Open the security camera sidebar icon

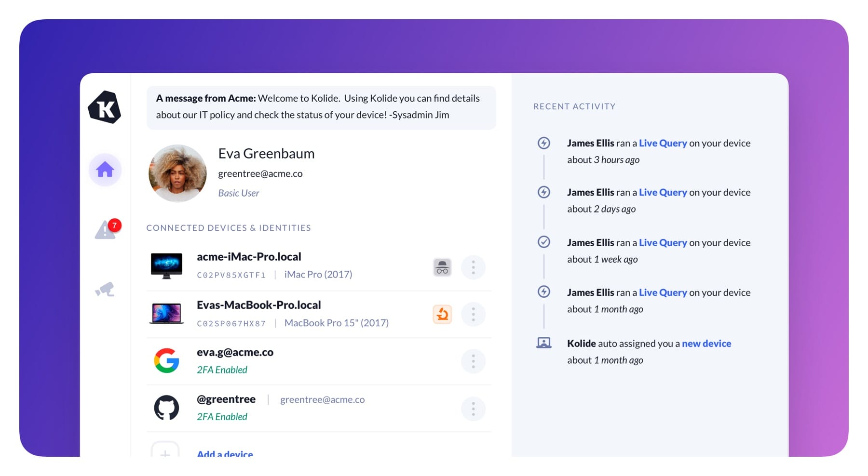105,289
